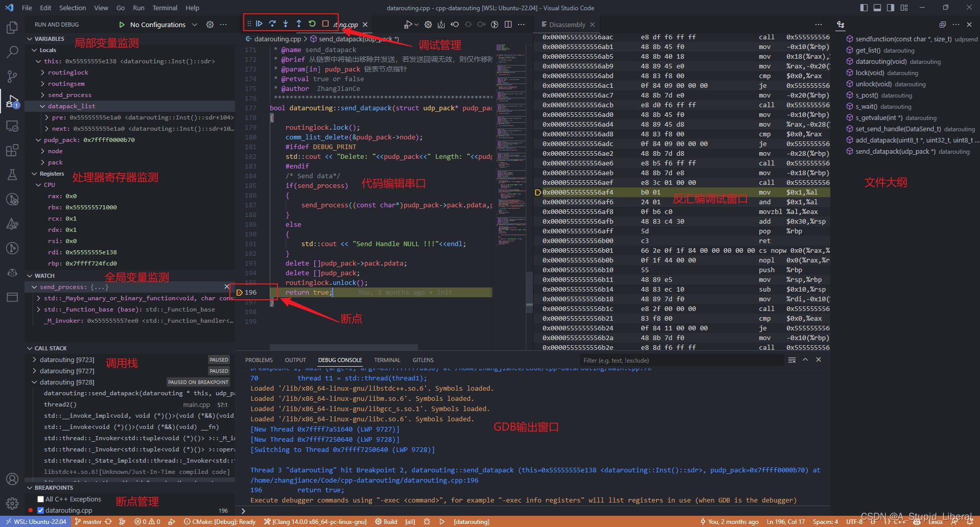Expand the routinglock variable
The image size is (980, 527).
click(x=42, y=73)
